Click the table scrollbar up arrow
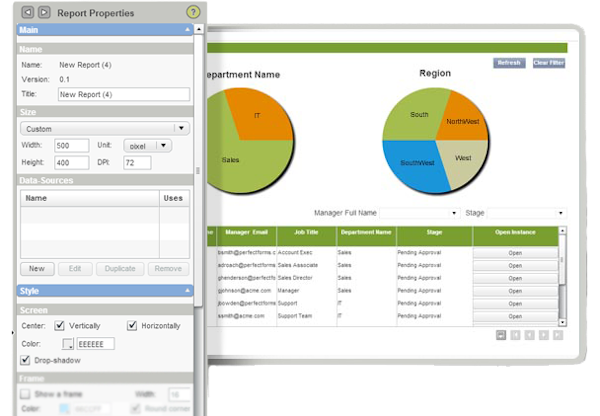The height and width of the screenshot is (416, 600). (562, 230)
